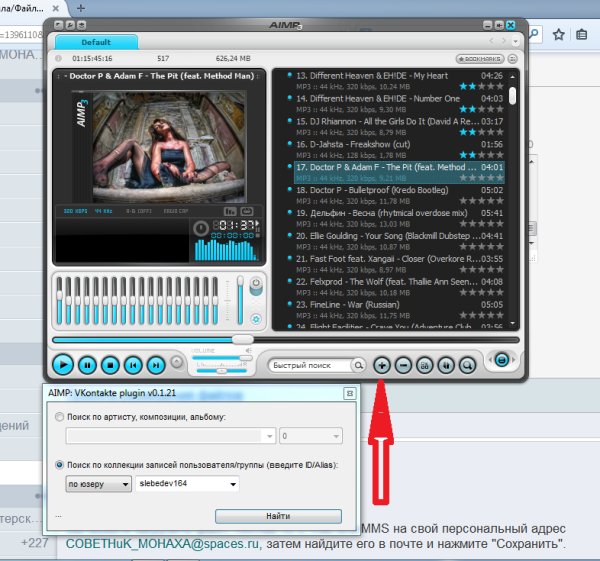Click the third title bar utilities icon
600x561 pixels.
tap(82, 25)
